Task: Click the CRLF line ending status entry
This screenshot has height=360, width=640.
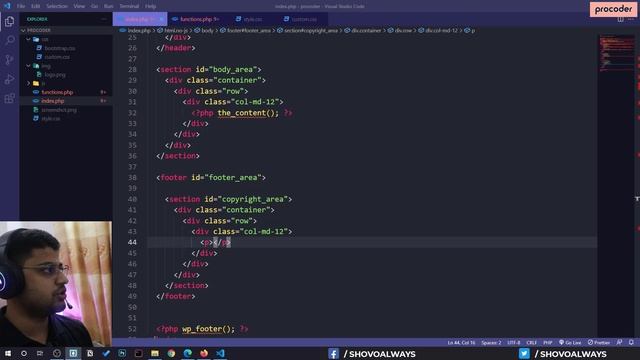Action: [531, 342]
